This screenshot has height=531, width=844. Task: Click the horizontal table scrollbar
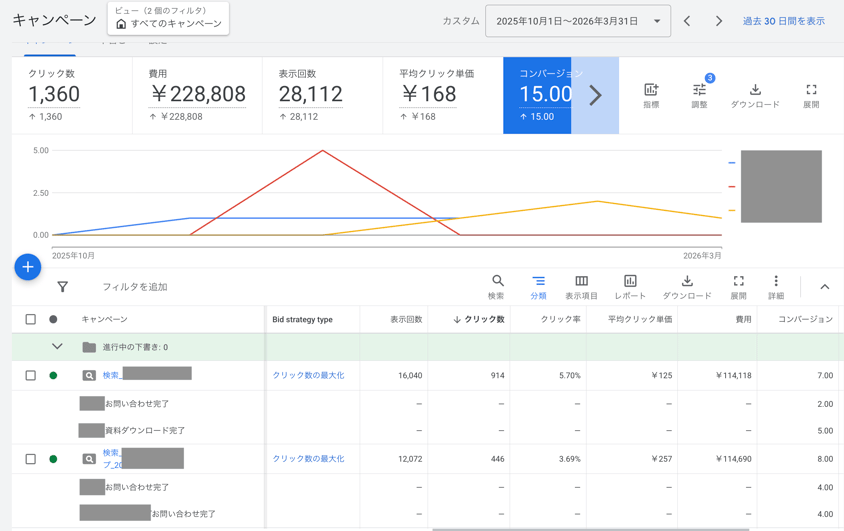click(590, 529)
